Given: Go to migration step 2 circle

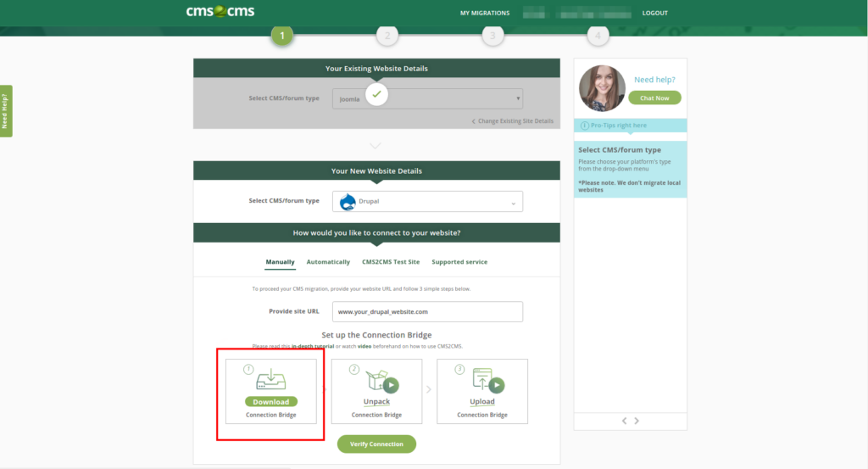Looking at the screenshot, I should pyautogui.click(x=387, y=36).
